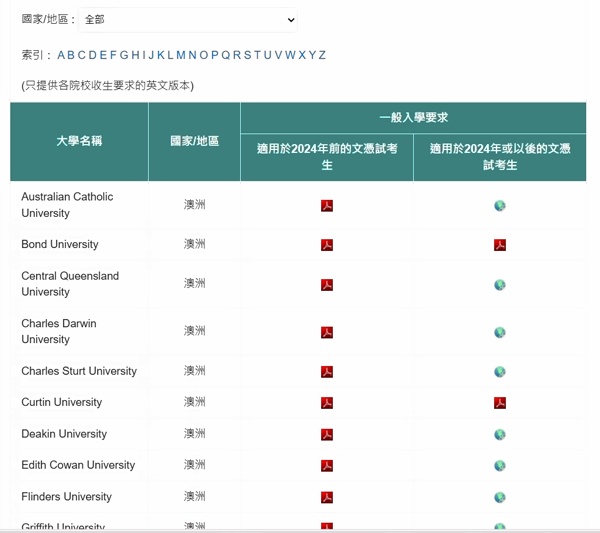600x533 pixels.
Task: Jump to index letter G
Action: click(x=124, y=55)
